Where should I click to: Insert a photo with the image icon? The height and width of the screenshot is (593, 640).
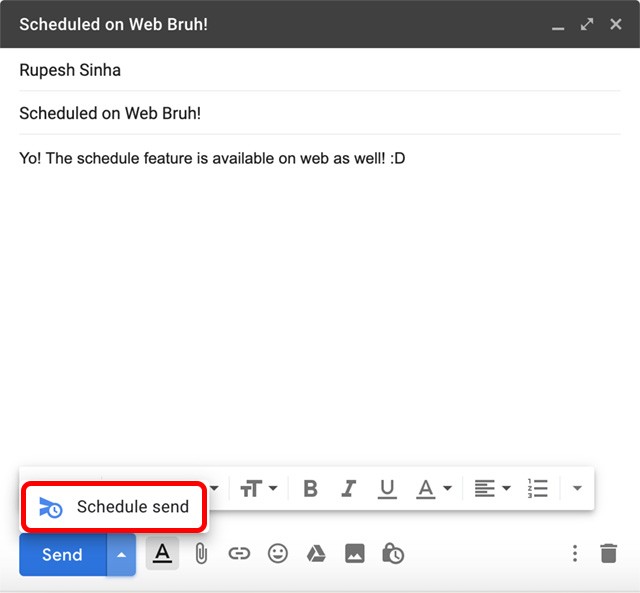(354, 554)
